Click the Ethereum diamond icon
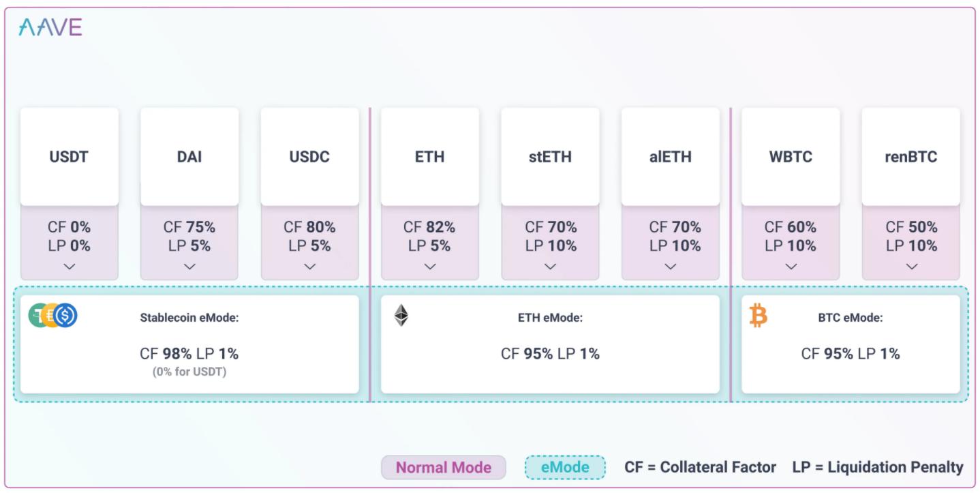980x493 pixels. tap(401, 315)
